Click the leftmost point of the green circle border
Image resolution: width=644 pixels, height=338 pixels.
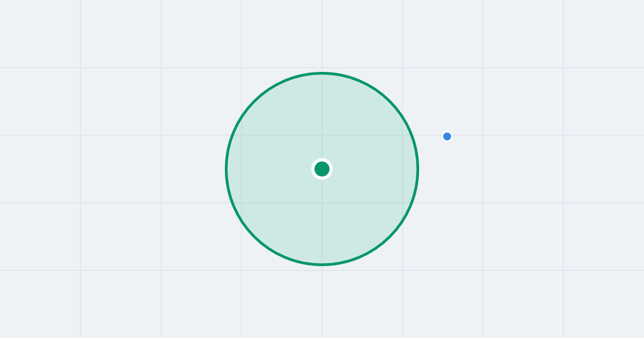click(x=226, y=169)
